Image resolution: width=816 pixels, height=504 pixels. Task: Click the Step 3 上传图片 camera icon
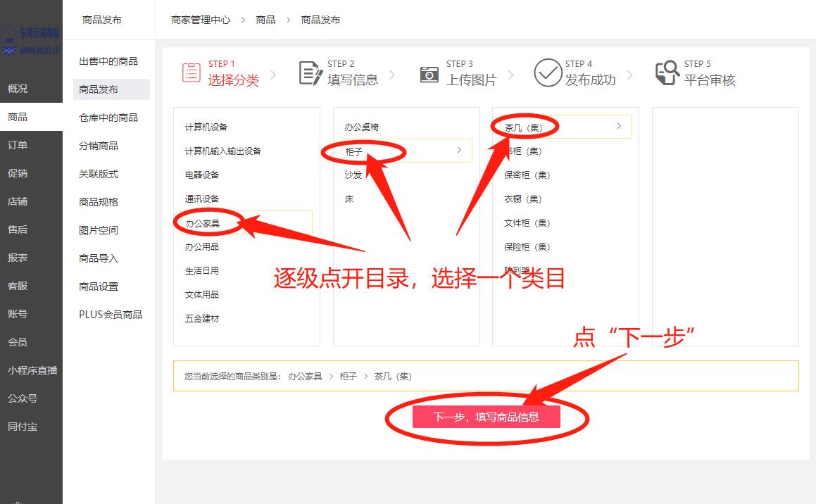tap(429, 73)
